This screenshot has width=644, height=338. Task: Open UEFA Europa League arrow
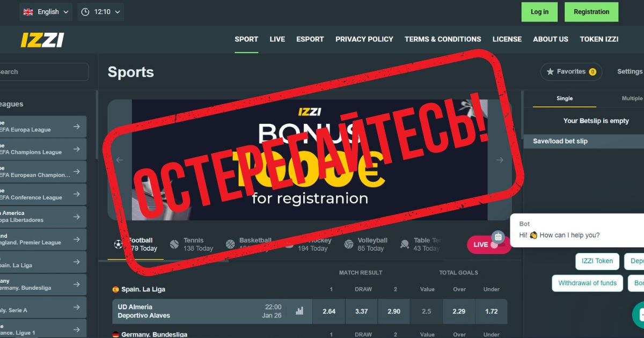[x=76, y=127]
